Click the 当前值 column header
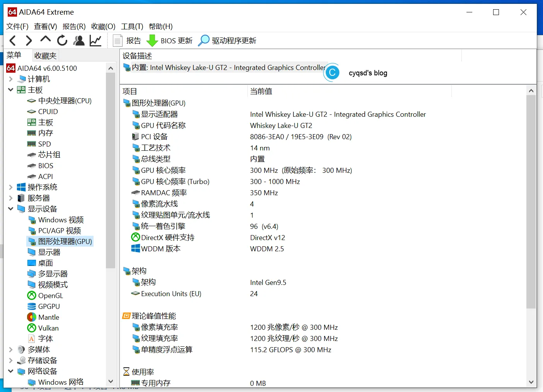This screenshot has width=543, height=392. click(x=349, y=91)
